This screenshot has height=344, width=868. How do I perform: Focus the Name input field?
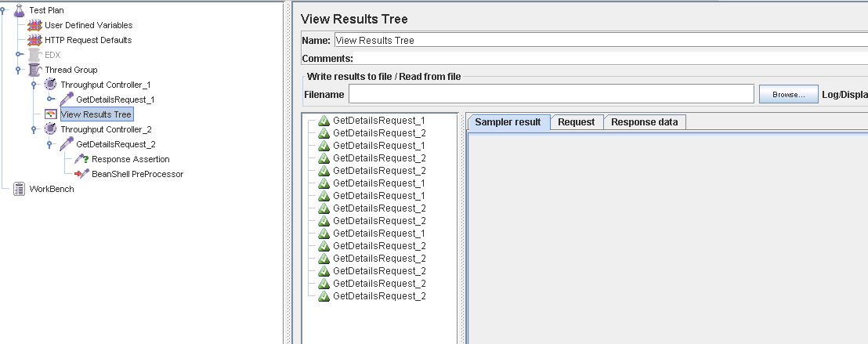coord(601,40)
